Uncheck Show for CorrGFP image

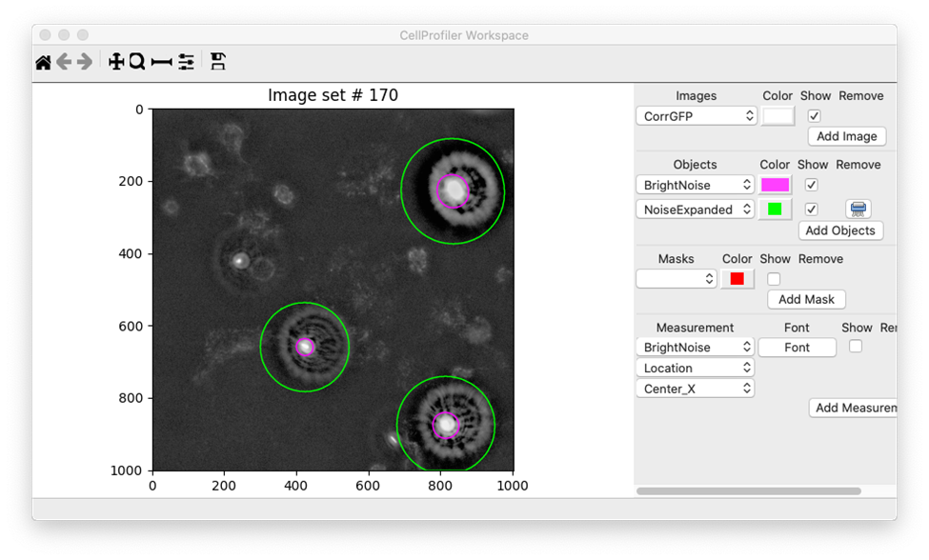(814, 116)
